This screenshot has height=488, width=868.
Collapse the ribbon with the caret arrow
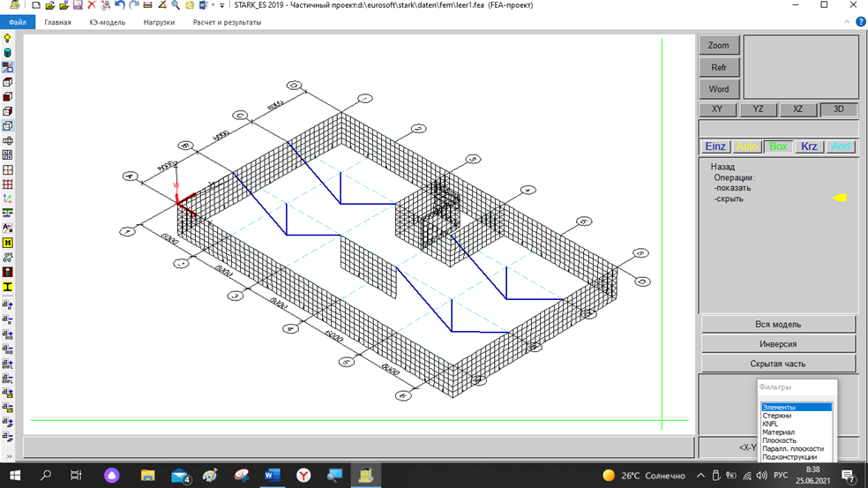pyautogui.click(x=847, y=22)
